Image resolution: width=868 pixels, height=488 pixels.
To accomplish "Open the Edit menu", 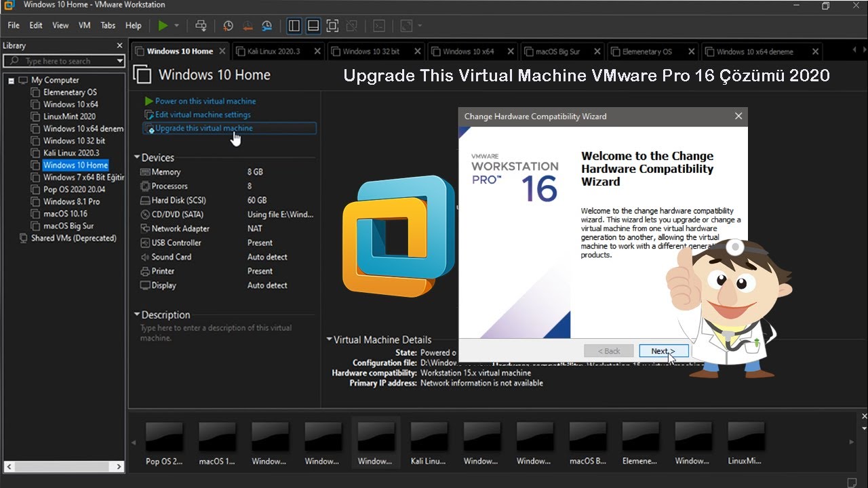I will [36, 26].
